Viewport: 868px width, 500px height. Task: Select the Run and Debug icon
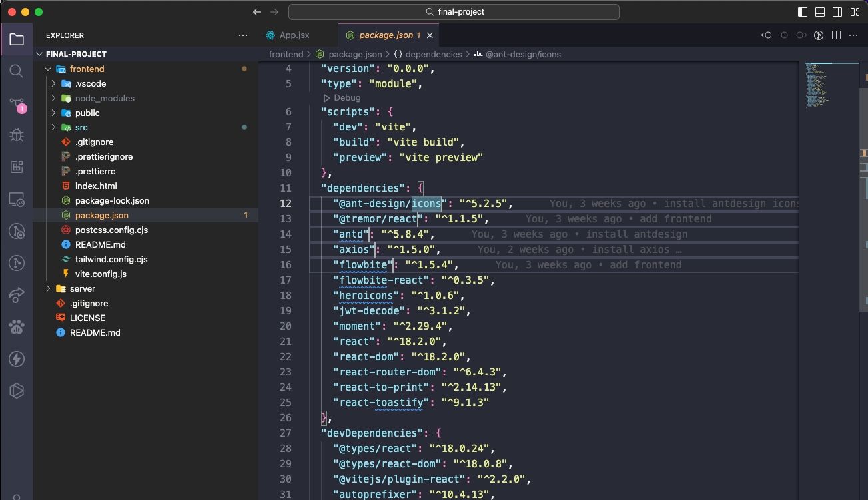point(17,134)
